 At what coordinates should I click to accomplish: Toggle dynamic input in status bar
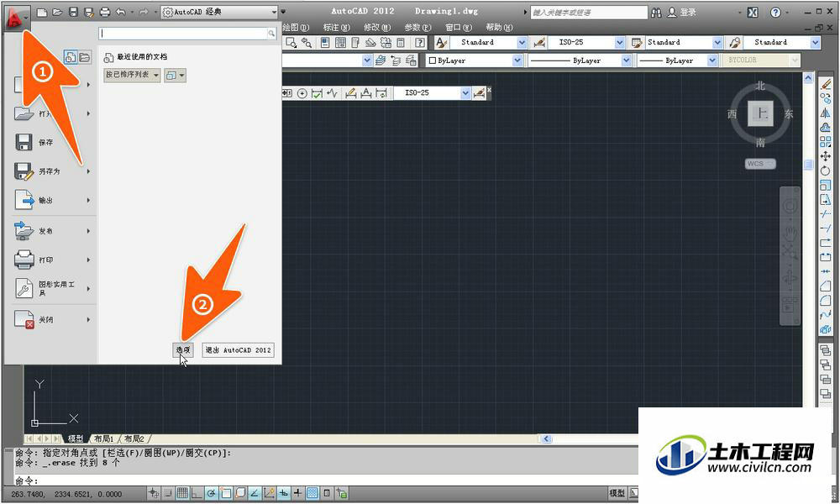tap(283, 493)
